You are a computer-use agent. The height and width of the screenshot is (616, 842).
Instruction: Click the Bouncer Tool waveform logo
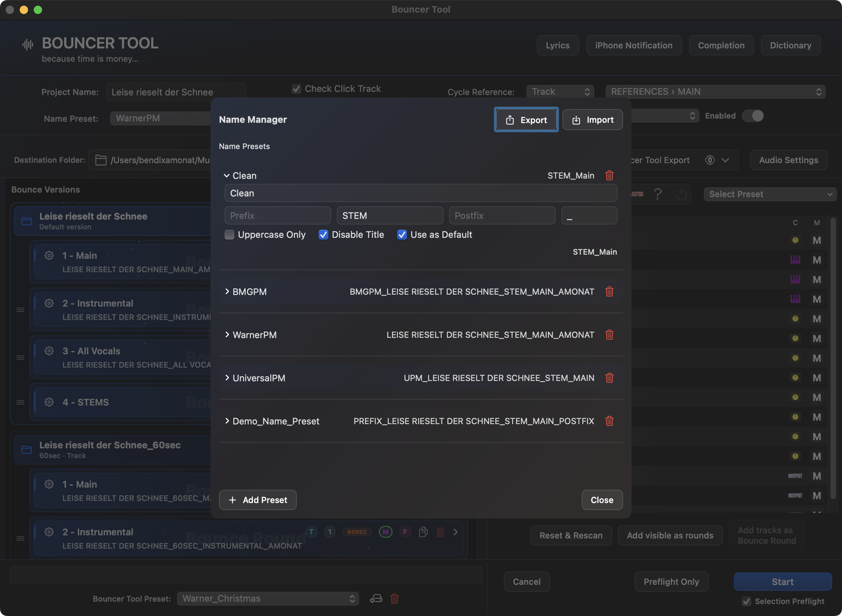click(28, 44)
